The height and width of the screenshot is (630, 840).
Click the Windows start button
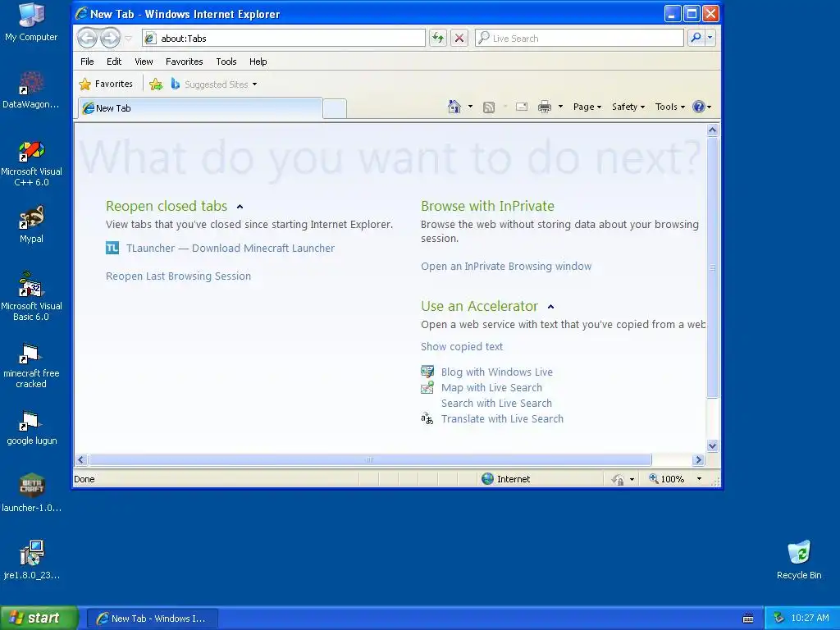(x=39, y=619)
